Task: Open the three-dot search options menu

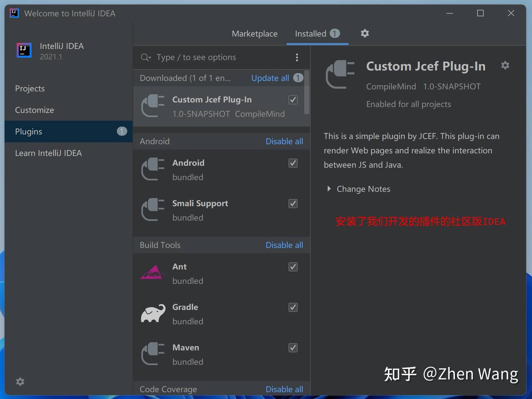Action: click(x=297, y=57)
